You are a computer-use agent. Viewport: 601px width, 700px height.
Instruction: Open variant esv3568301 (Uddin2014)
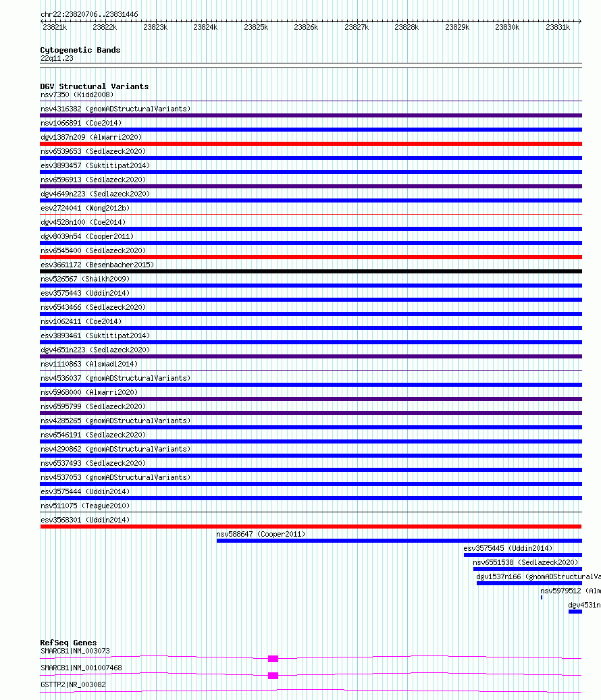pyautogui.click(x=85, y=520)
